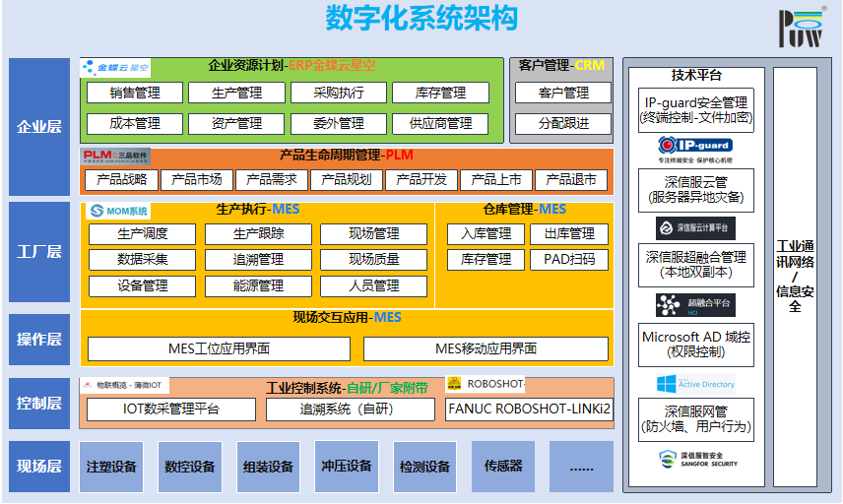Select the 追溯管理 box

258,260
